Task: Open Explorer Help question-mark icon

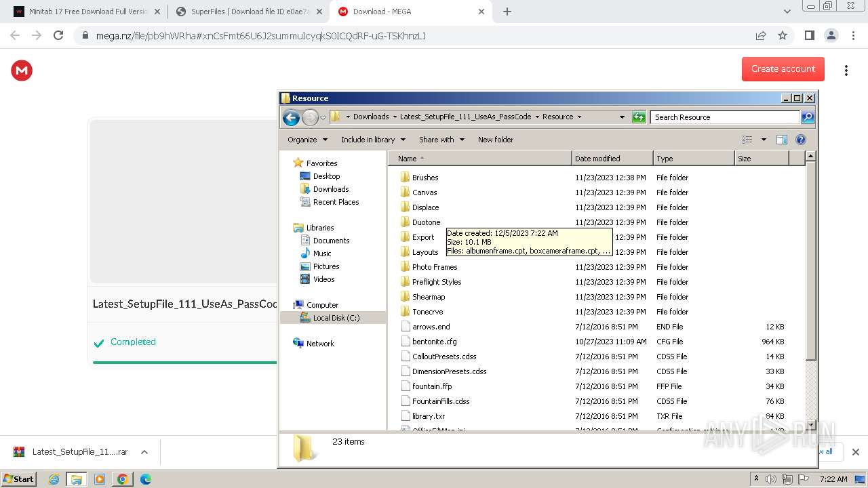Action: coord(801,140)
